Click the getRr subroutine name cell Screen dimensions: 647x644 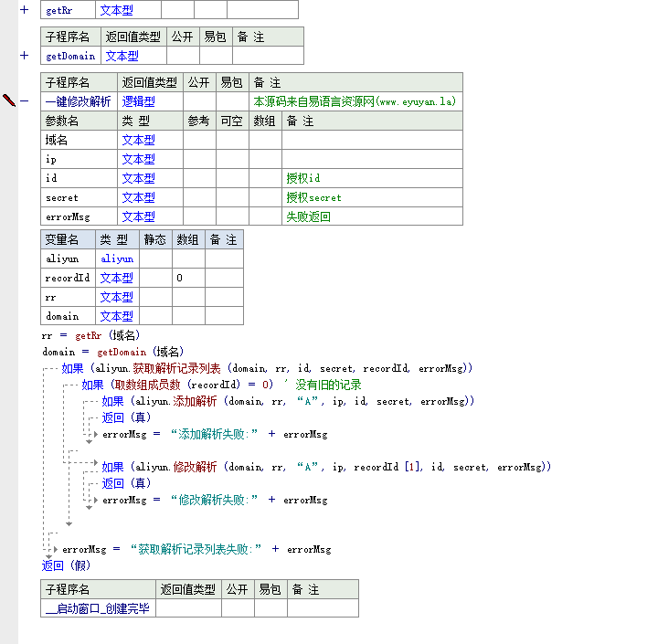point(69,10)
